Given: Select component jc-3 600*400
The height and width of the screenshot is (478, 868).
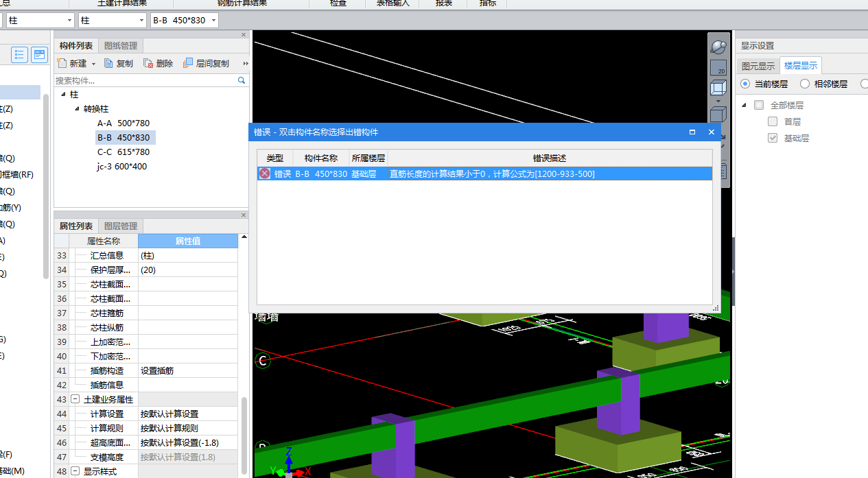Looking at the screenshot, I should pos(122,167).
